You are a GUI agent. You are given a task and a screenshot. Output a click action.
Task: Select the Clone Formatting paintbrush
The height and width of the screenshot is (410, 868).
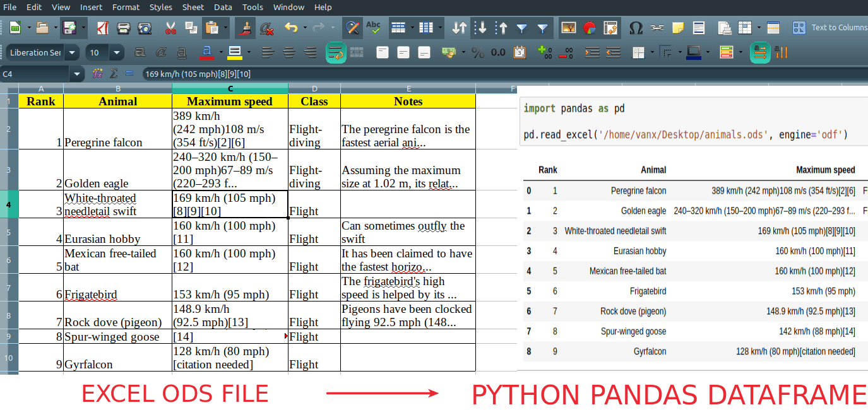coord(246,28)
